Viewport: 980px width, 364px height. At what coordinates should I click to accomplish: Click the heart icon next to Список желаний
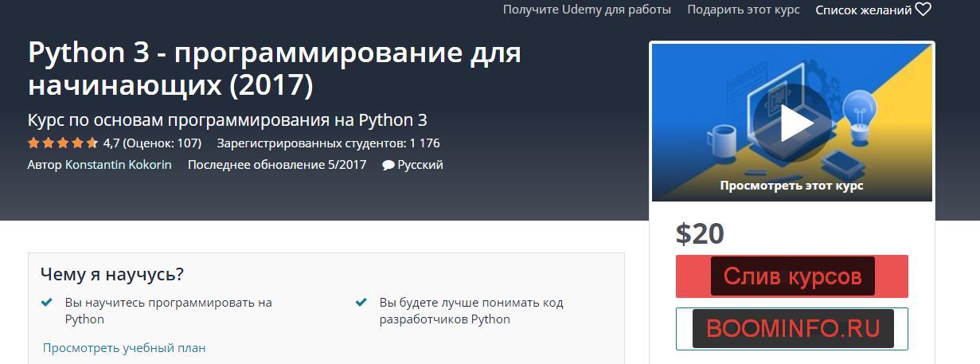[x=923, y=10]
